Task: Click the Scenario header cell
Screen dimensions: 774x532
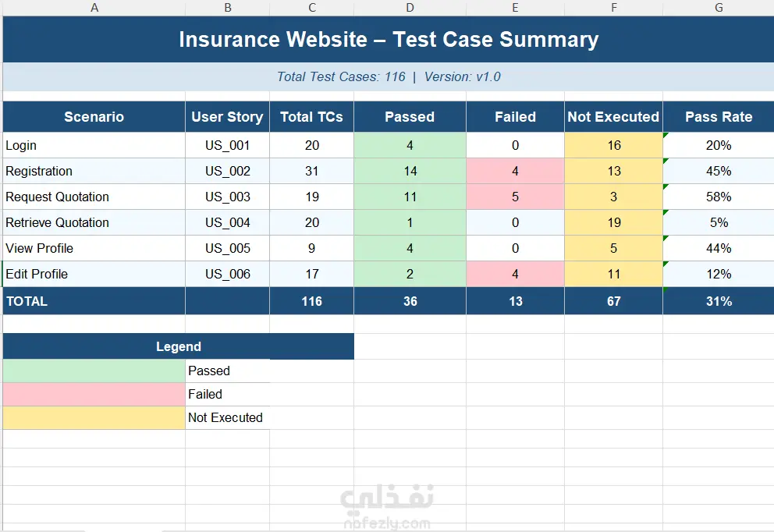Action: (94, 117)
